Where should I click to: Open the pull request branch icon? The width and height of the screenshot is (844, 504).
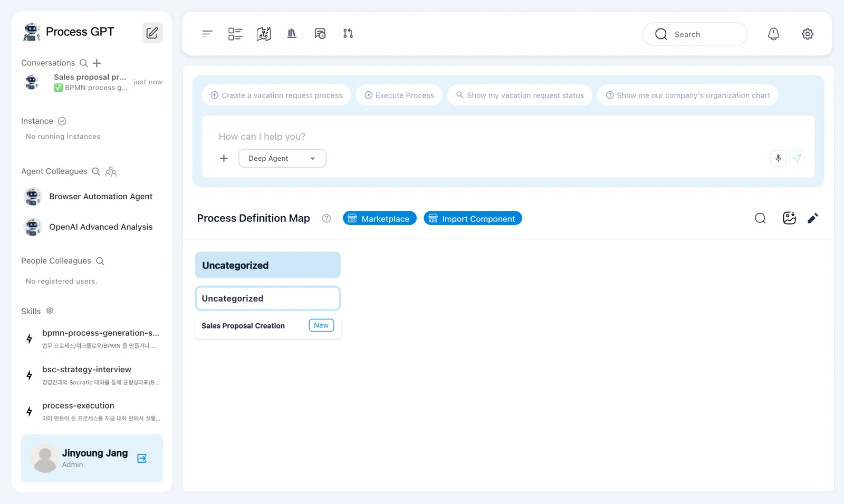pyautogui.click(x=348, y=34)
